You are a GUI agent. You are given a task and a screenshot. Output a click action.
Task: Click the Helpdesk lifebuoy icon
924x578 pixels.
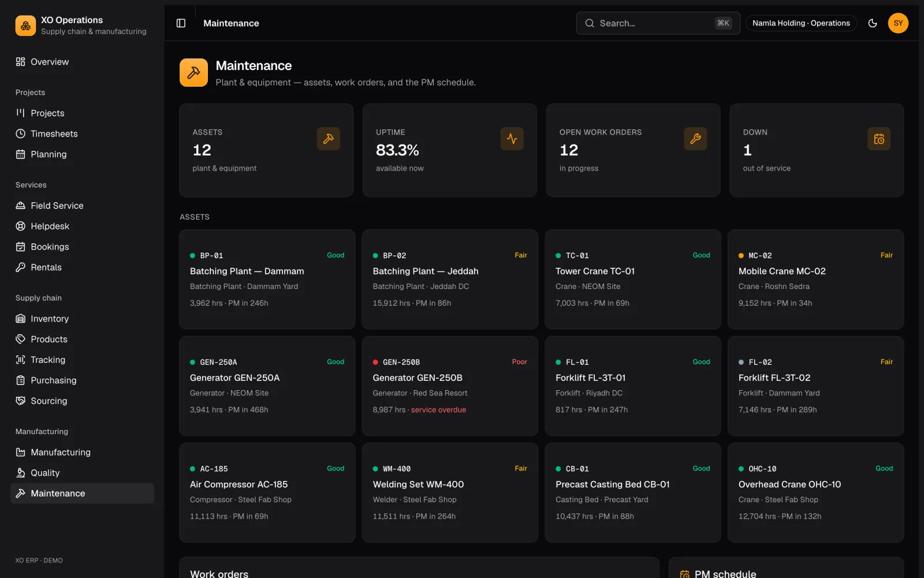click(21, 226)
